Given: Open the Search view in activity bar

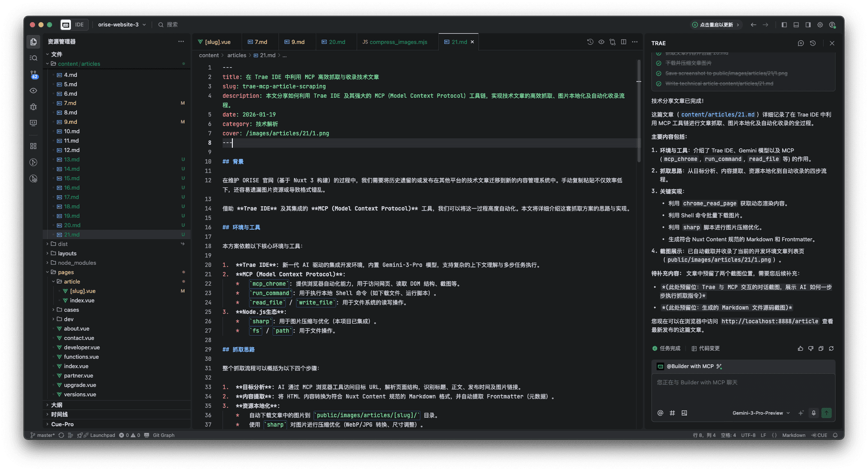Looking at the screenshot, I should pos(33,58).
